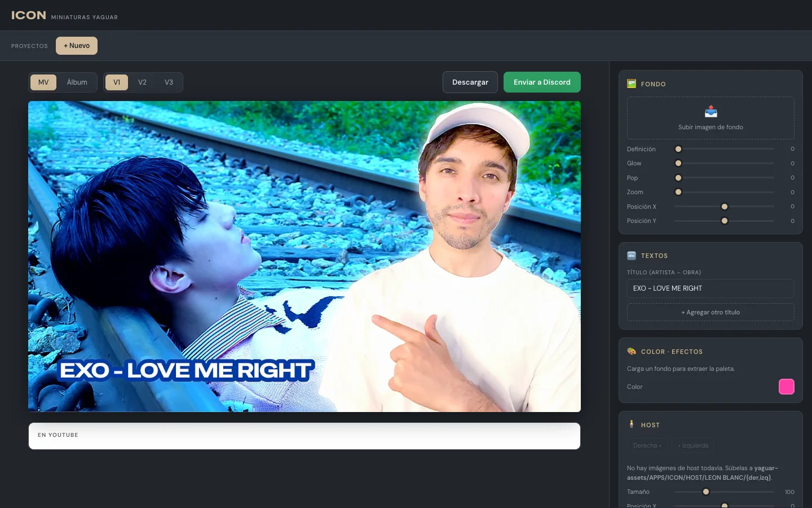812x508 pixels.
Task: Select version V3 layout
Action: coord(169,82)
